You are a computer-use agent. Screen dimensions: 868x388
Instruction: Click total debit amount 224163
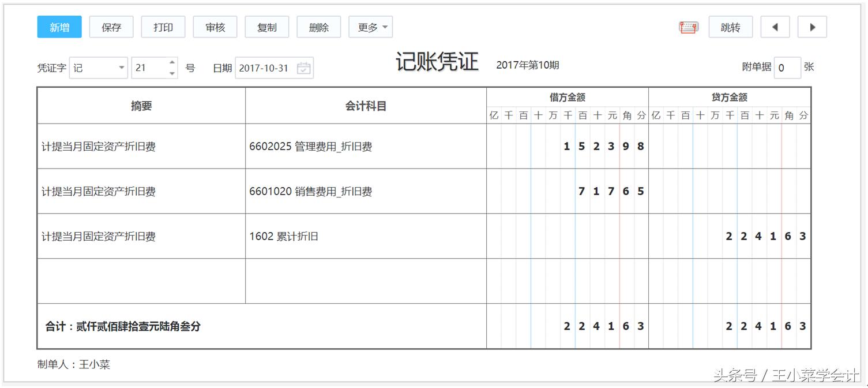click(568, 326)
